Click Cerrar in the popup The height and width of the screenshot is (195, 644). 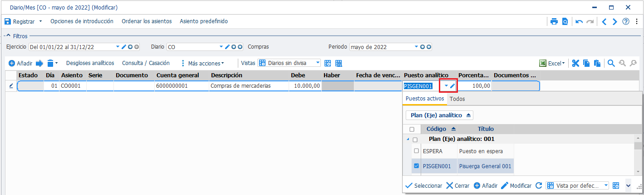click(x=457, y=185)
